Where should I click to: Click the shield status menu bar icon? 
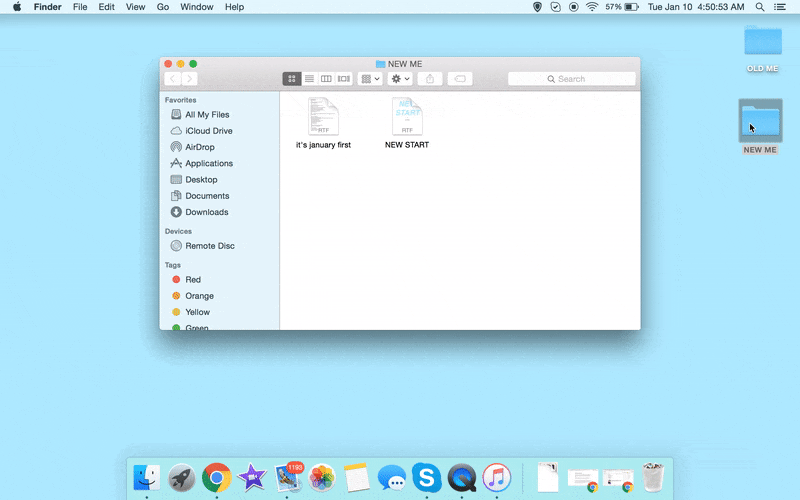[537, 7]
